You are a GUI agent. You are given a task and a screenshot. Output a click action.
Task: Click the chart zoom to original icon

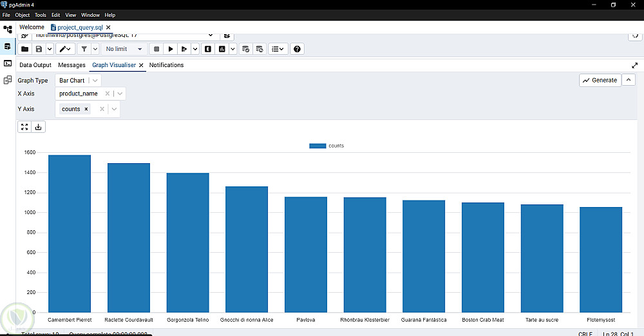coord(24,126)
